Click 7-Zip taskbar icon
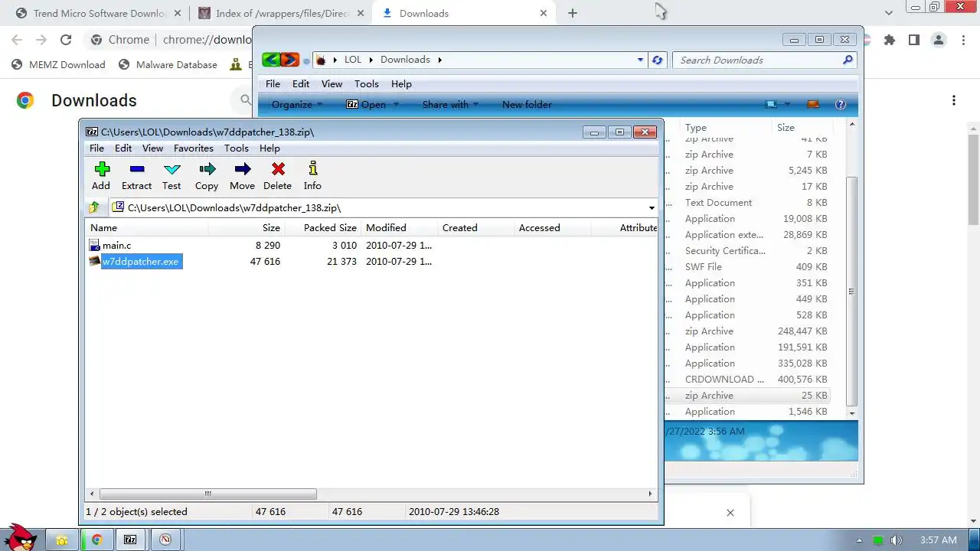The width and height of the screenshot is (980, 551). point(131,540)
